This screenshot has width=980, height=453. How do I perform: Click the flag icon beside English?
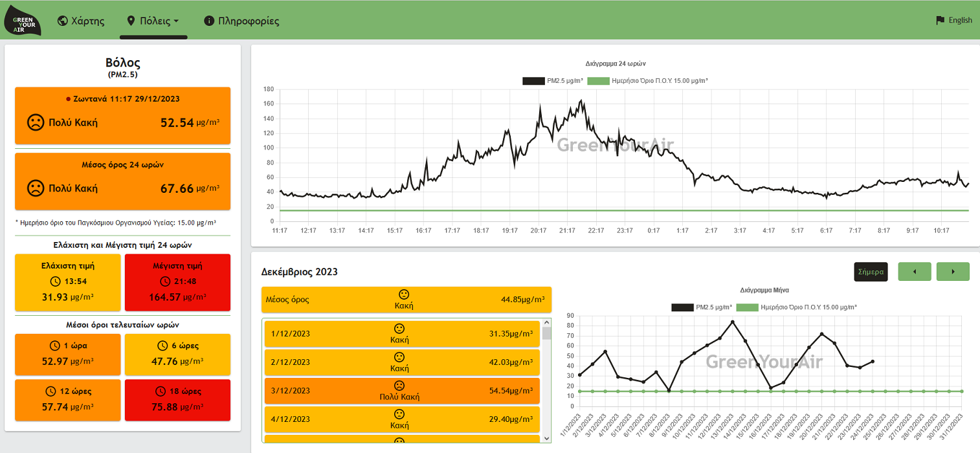click(x=941, y=20)
